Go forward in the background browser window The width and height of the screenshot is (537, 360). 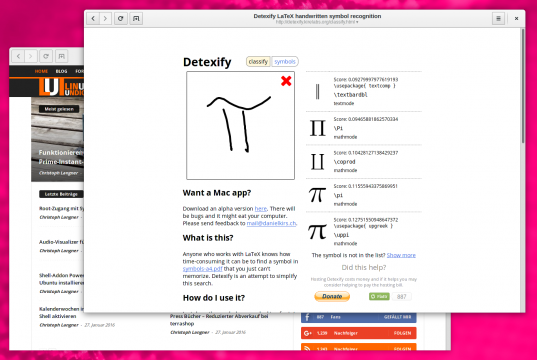pos(31,56)
